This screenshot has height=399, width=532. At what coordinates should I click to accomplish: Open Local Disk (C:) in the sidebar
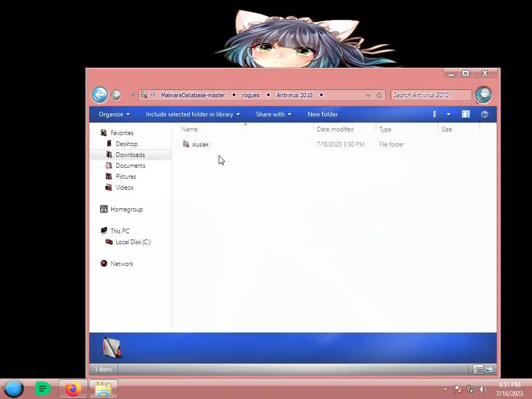pyautogui.click(x=133, y=242)
